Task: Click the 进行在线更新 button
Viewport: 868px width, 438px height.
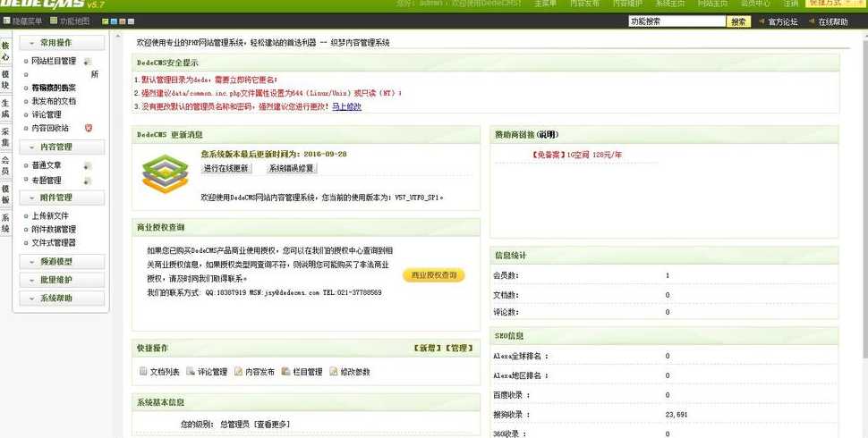Action: pos(226,168)
